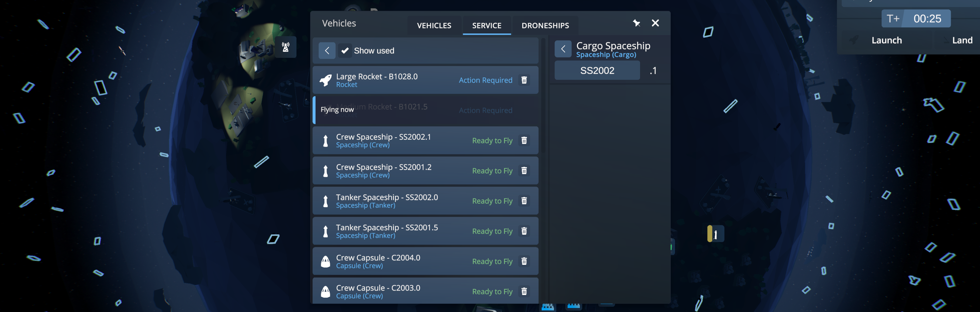Delete Crew Spaceship SS2002.1
Screen dimensions: 980x312
[x=524, y=141]
